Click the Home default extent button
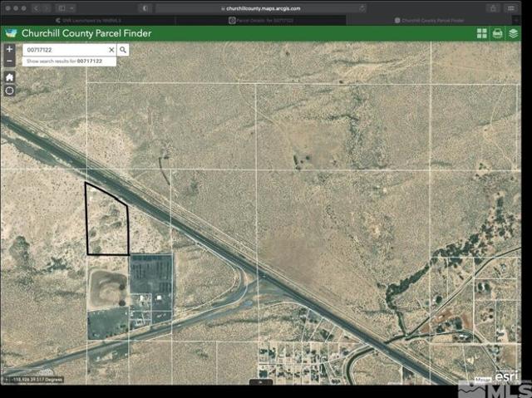This screenshot has height=398, width=532. 9,76
